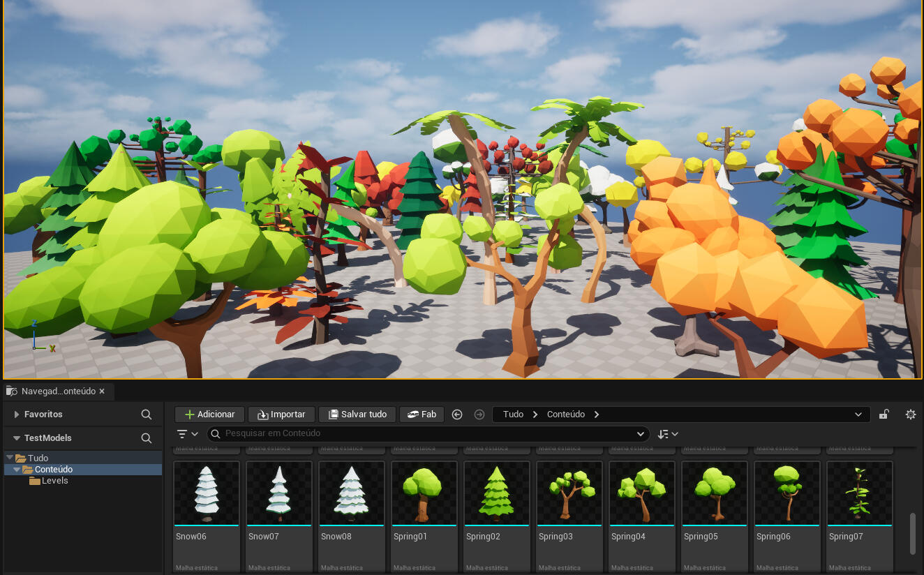The width and height of the screenshot is (924, 575).
Task: Click Tudo in the breadcrumb path
Action: pyautogui.click(x=513, y=414)
